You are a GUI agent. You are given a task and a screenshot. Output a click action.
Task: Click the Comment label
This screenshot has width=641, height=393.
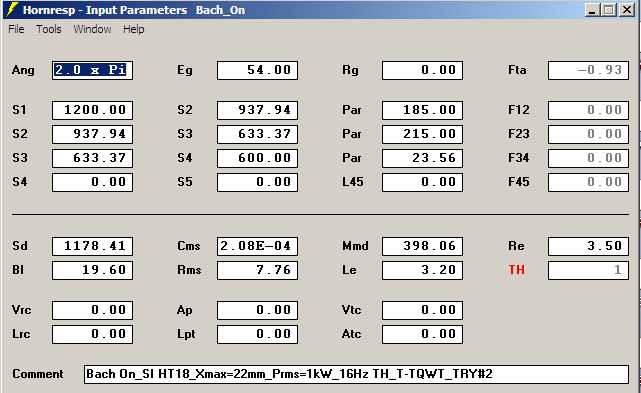coord(38,374)
